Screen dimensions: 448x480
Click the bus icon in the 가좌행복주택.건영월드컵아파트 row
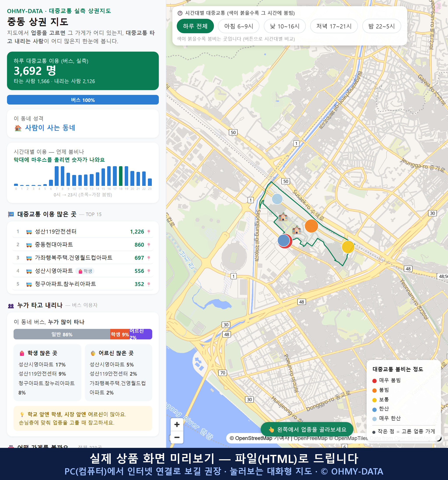click(29, 258)
